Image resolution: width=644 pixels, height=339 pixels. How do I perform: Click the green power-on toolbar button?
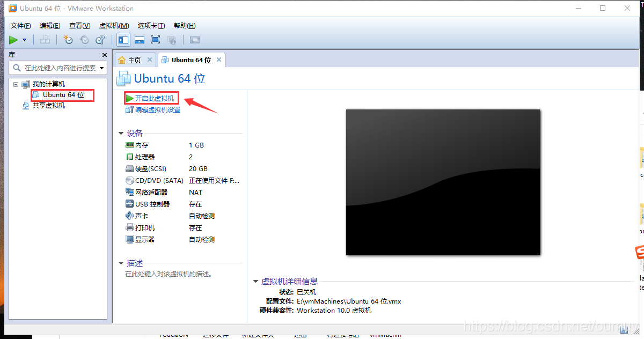(13, 40)
